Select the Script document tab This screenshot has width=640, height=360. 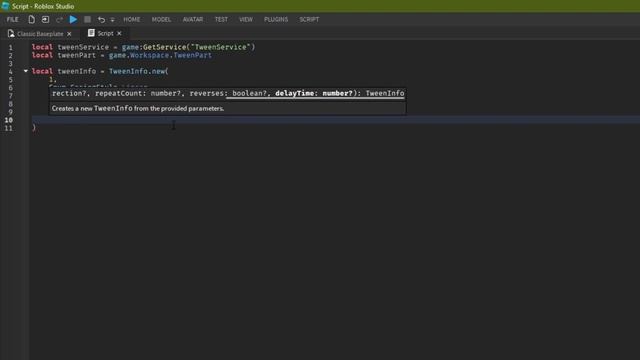[105, 33]
